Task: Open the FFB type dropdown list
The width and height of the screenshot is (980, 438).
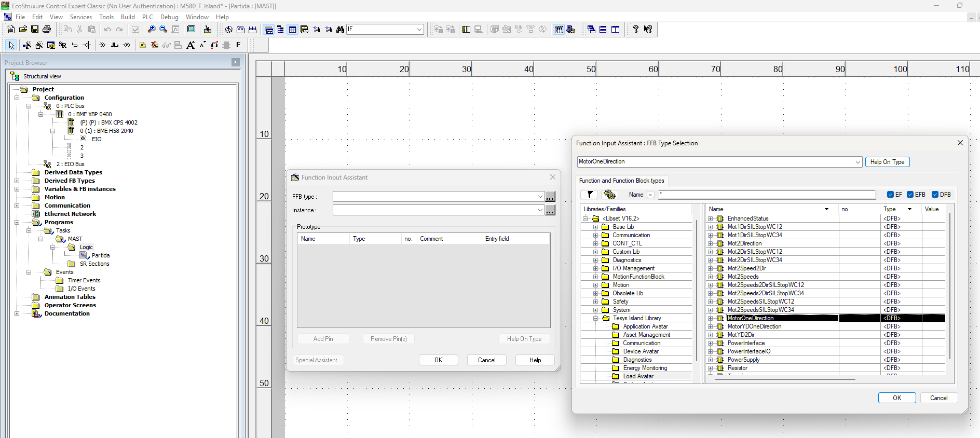Action: pyautogui.click(x=540, y=197)
